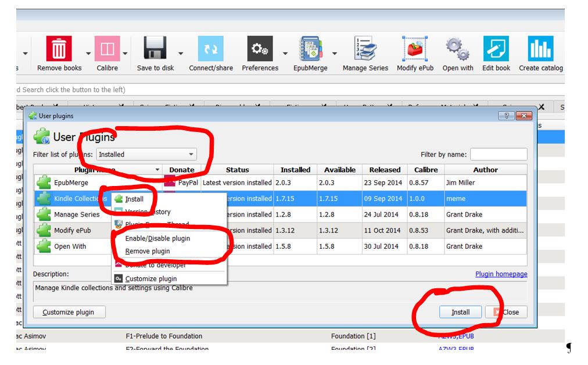Click the Install button at dialog bottom

(461, 312)
